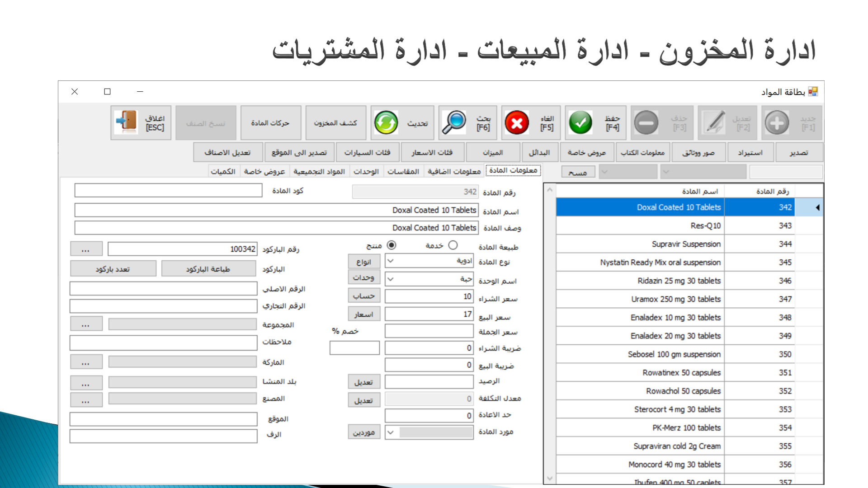Open the اسم الوحدة dropdown
The image size is (868, 488).
(391, 279)
